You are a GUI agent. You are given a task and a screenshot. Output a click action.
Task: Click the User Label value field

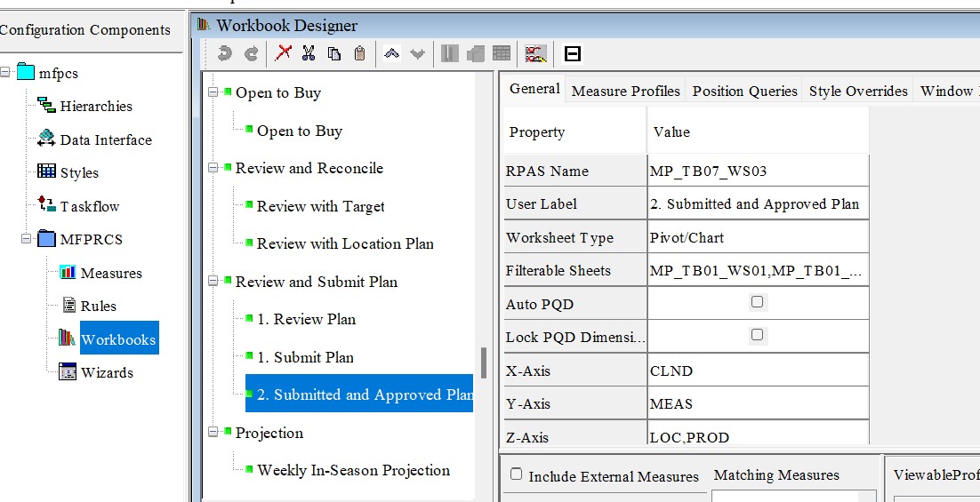[x=759, y=203]
